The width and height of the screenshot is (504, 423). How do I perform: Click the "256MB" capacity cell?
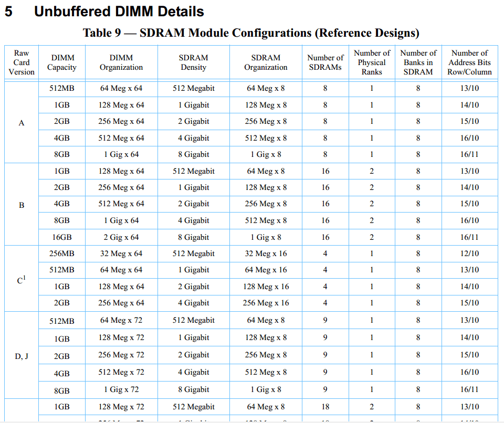point(62,253)
